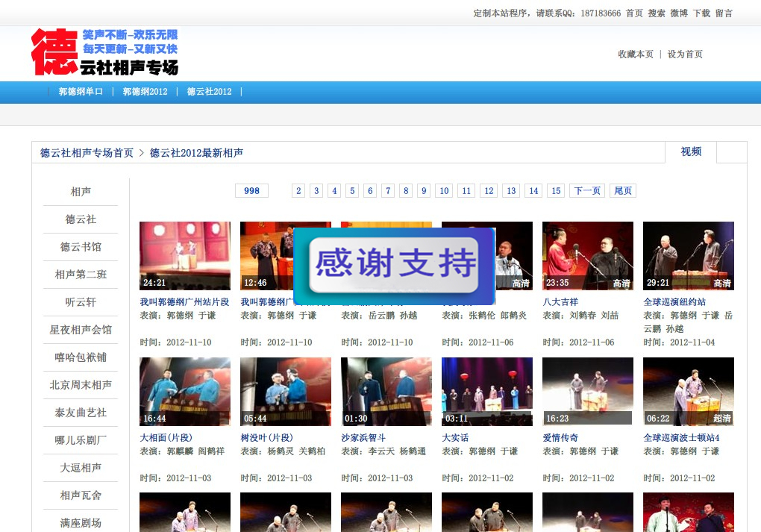Image resolution: width=761 pixels, height=532 pixels.
Task: Open the 03:11 大实话 video thumbnail
Action: tap(486, 392)
